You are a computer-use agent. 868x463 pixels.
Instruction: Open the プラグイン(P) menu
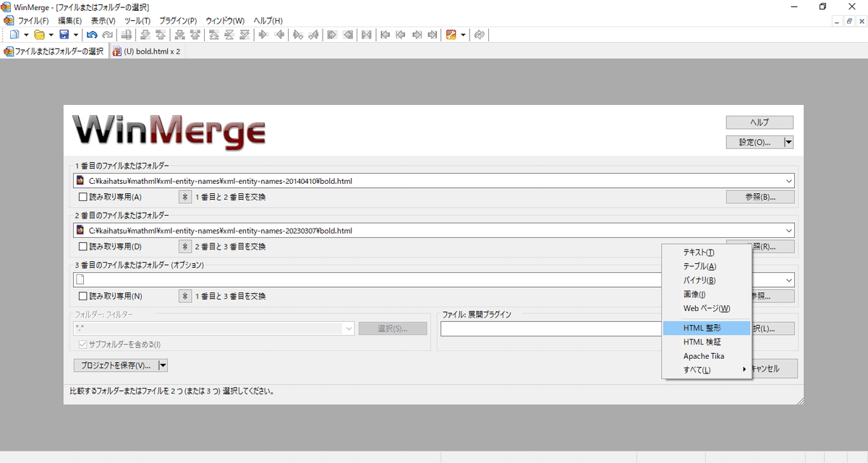click(177, 20)
